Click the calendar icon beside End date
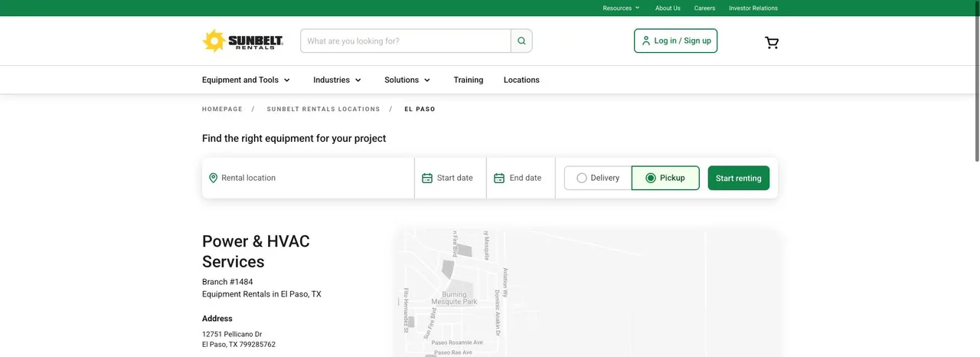Viewport: 980px width, 357px height. (x=499, y=178)
